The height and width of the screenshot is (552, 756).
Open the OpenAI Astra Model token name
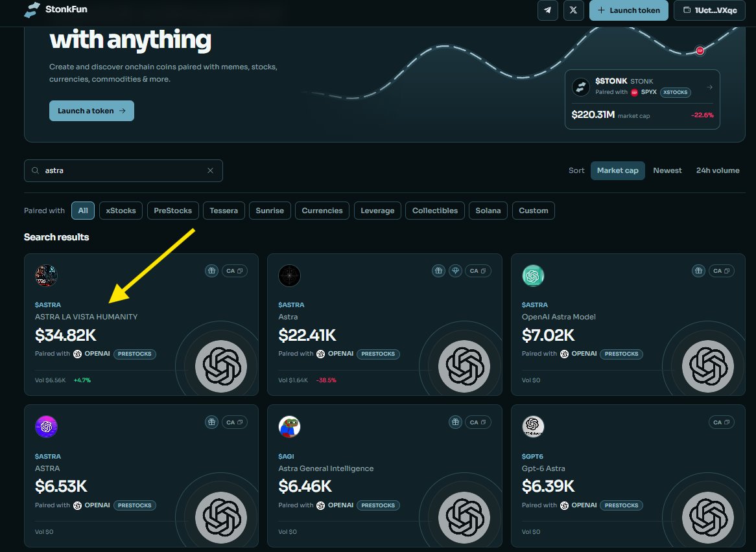[x=559, y=317]
